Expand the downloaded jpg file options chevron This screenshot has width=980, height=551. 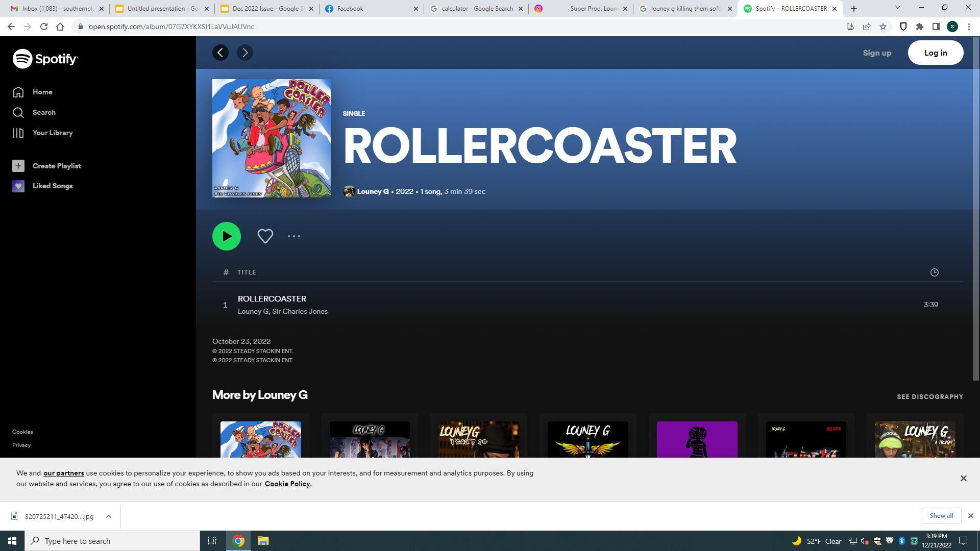tap(108, 516)
